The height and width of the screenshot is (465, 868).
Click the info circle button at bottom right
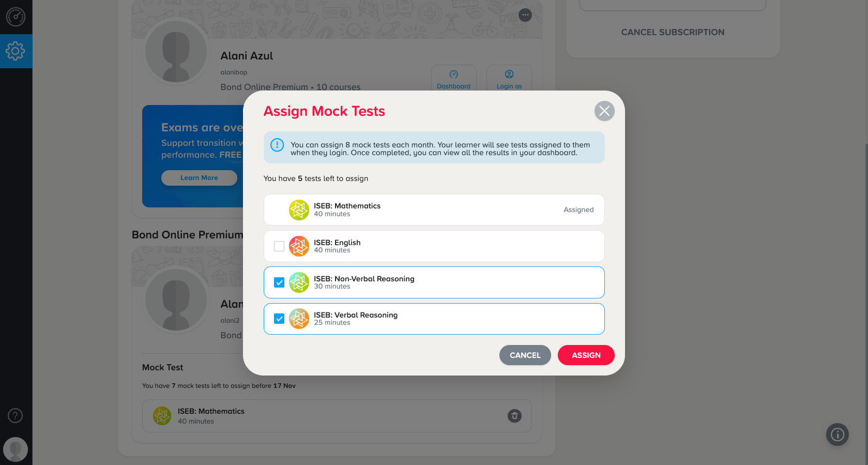point(837,434)
